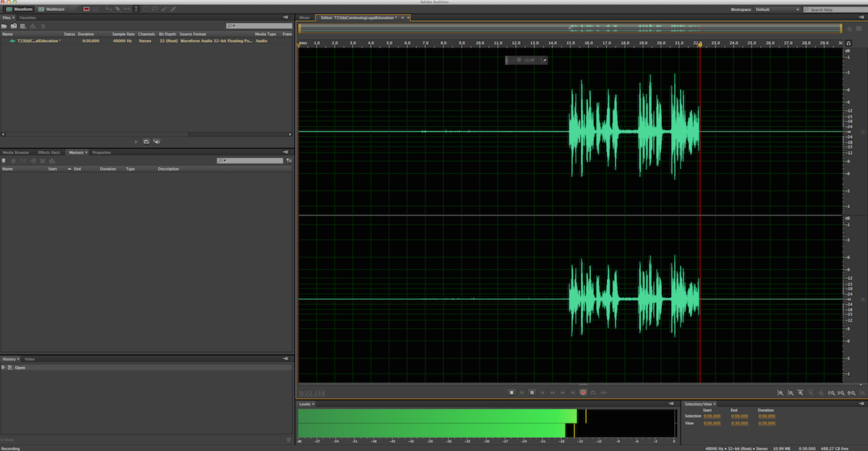Select the Lasso Selection tool
This screenshot has width=868, height=451.
155,9
